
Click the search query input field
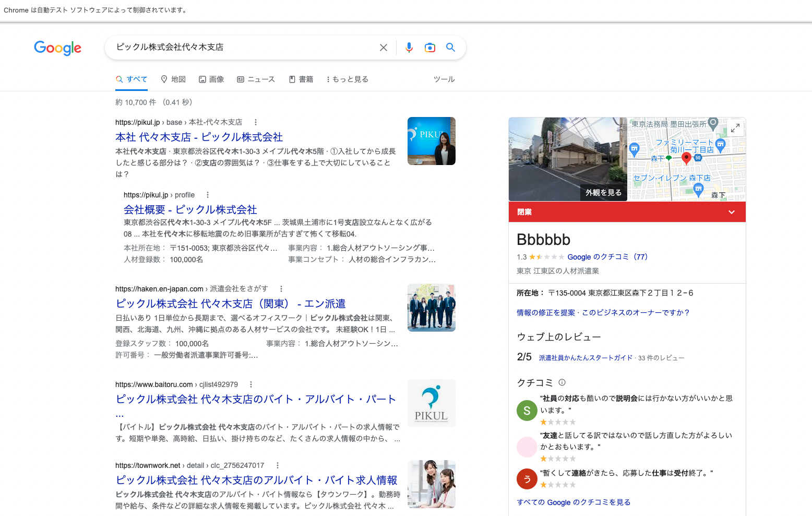pos(244,48)
